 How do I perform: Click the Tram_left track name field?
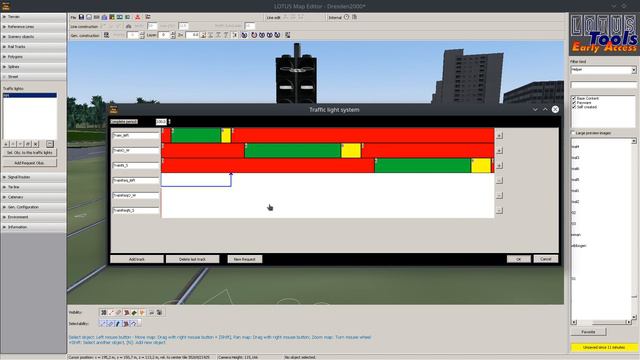[136, 136]
